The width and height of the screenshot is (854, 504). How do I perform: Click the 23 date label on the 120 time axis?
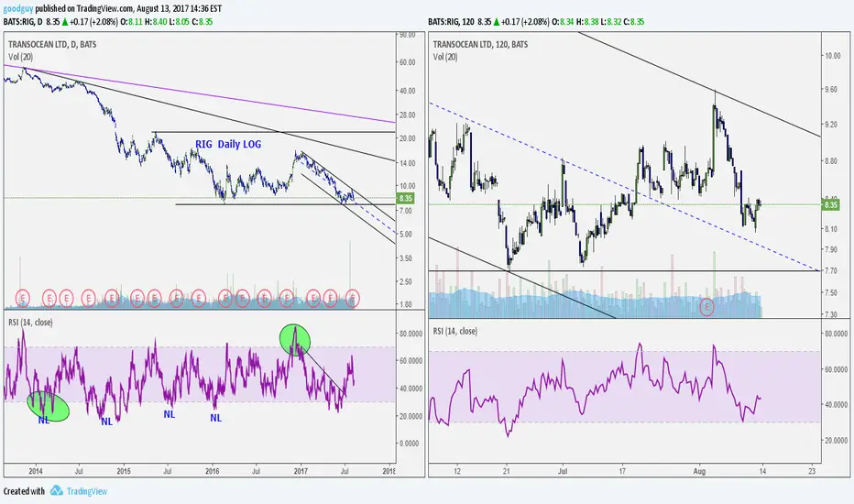point(812,471)
